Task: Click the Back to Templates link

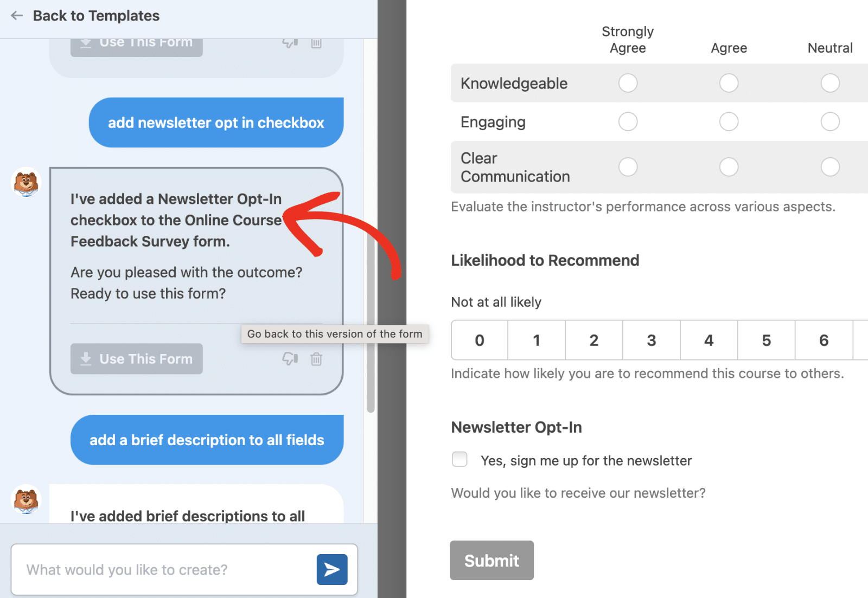Action: 96,16
